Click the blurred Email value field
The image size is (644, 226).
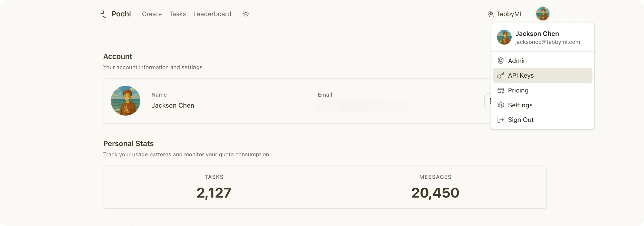tap(364, 105)
